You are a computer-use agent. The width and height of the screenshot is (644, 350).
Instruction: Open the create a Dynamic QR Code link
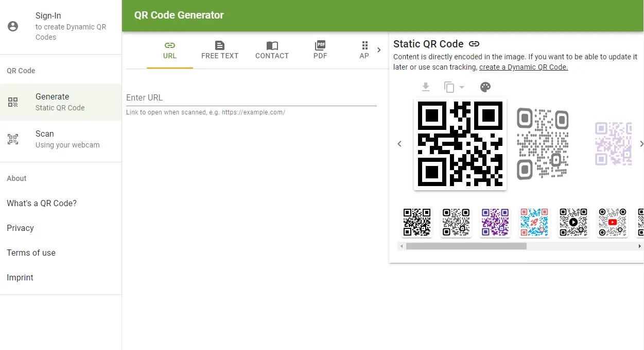(x=524, y=67)
